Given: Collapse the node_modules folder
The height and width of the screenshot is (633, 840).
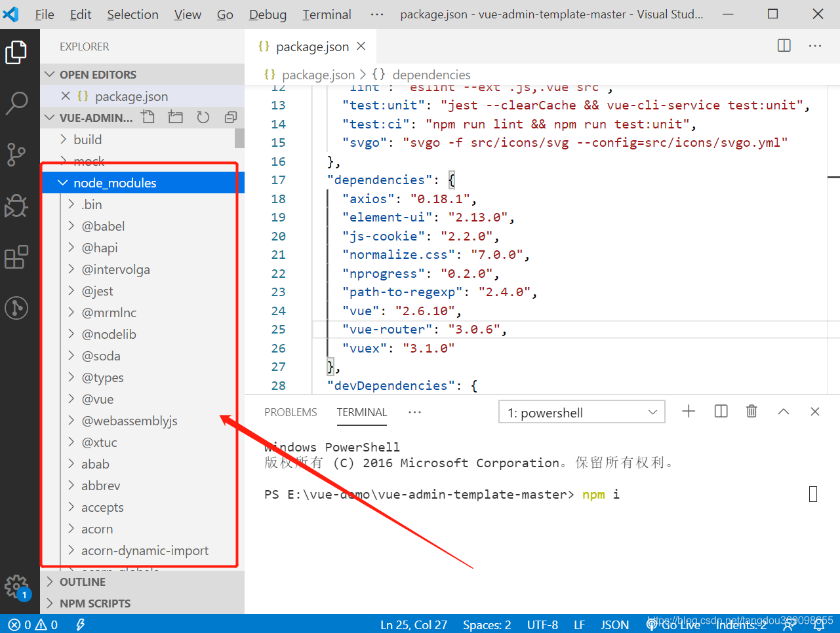Looking at the screenshot, I should click(142, 183).
